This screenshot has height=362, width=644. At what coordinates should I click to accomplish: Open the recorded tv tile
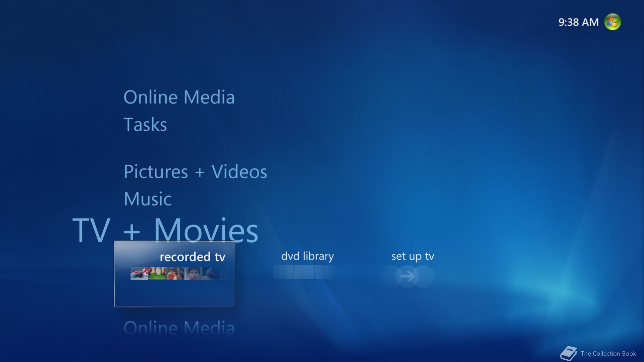(174, 274)
